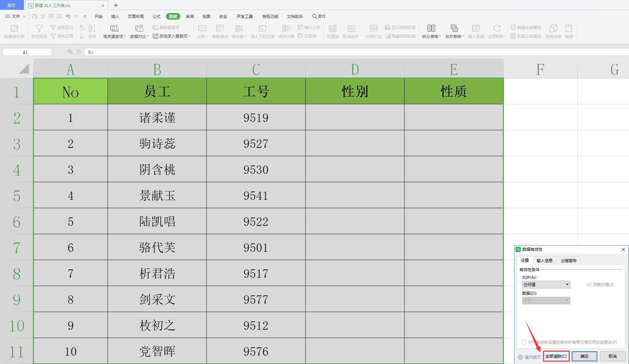Toggle the 忽略空值 checkbox
Viewport: 629px width, 364px height.
point(589,284)
